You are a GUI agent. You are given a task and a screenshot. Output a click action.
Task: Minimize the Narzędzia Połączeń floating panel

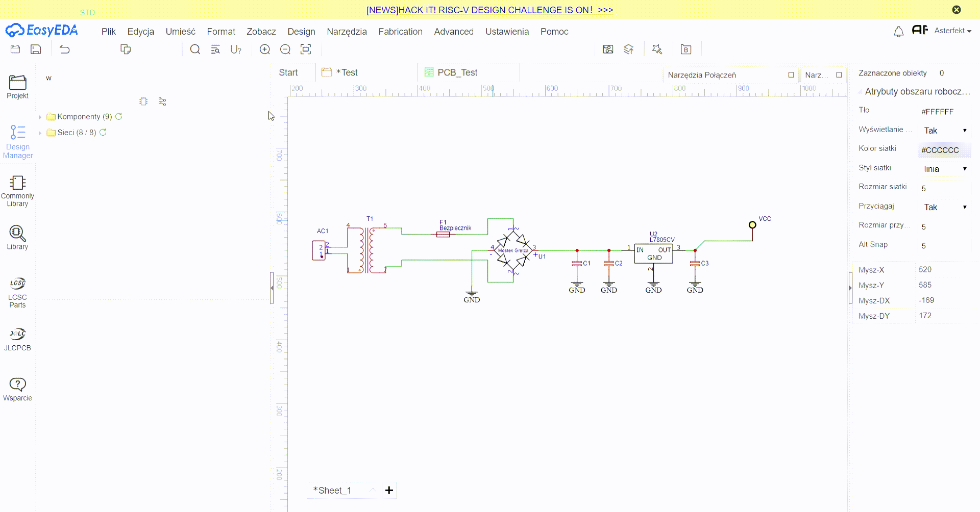791,75
